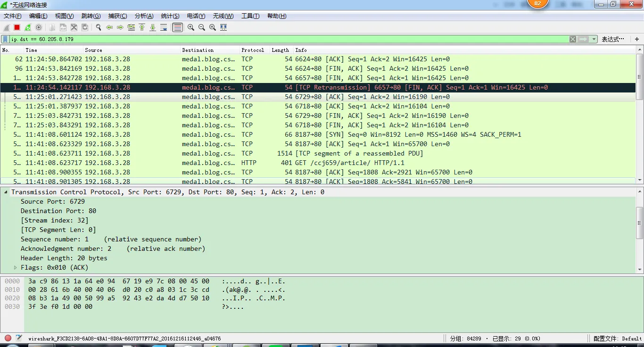
Task: Open the 统计(S) menu
Action: click(170, 16)
